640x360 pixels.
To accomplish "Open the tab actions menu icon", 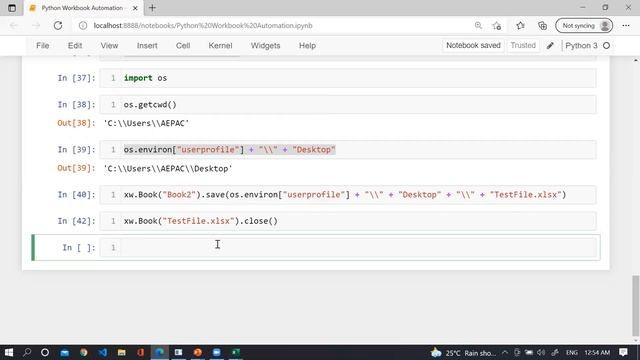I will tap(12, 8).
